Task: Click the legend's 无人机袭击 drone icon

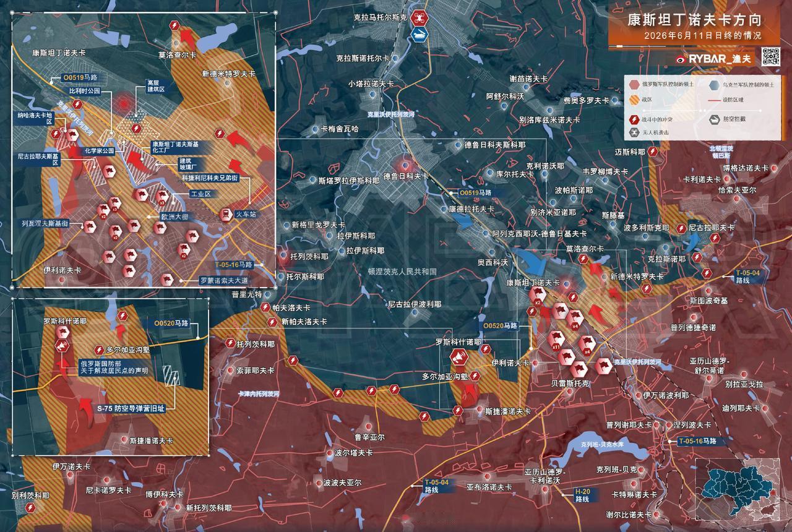Action: click(x=634, y=132)
